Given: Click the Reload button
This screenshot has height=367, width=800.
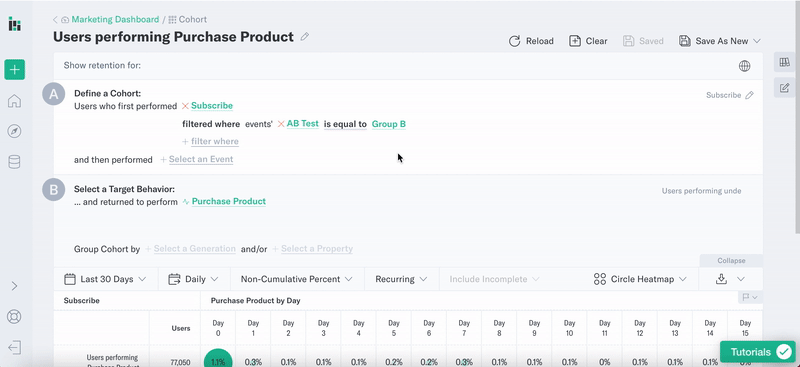Looking at the screenshot, I should click(531, 41).
